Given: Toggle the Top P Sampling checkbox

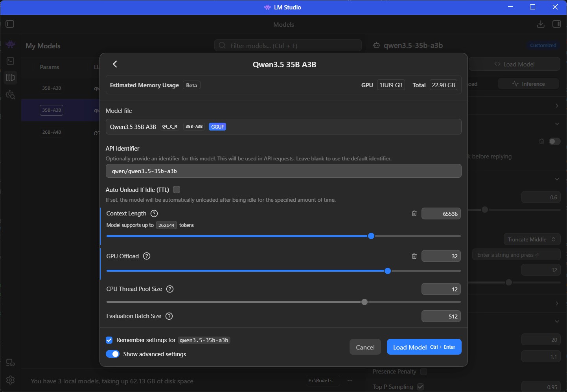Looking at the screenshot, I should pyautogui.click(x=420, y=387).
